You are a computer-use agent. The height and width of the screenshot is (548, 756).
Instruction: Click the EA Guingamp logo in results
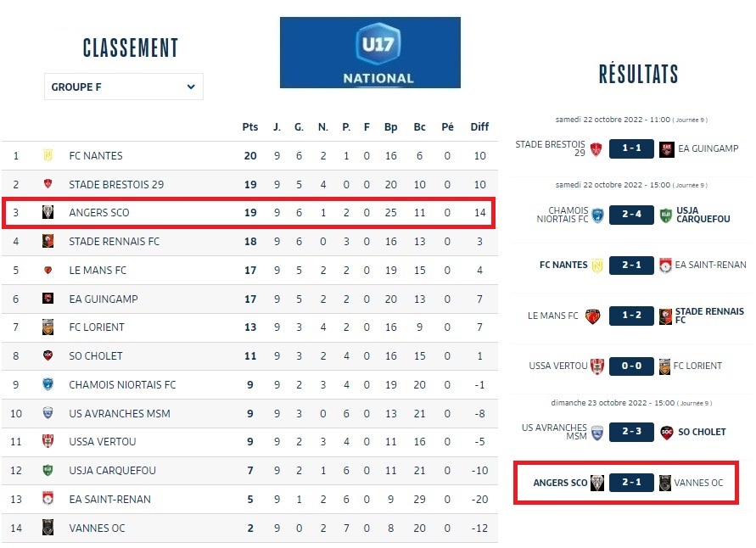666,148
